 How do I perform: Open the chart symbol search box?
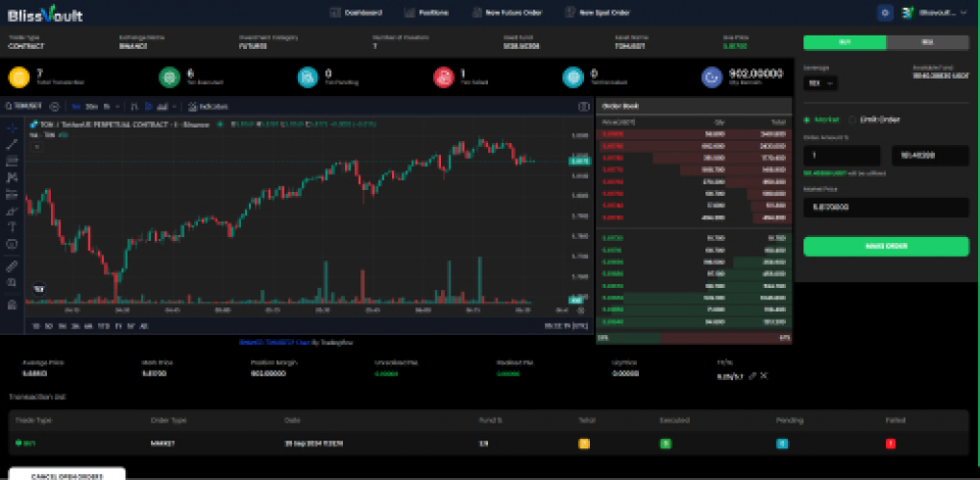coord(24,107)
